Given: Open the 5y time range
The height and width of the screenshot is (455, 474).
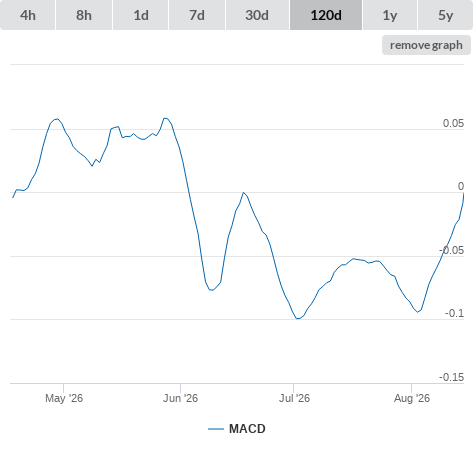Looking at the screenshot, I should click(x=445, y=15).
